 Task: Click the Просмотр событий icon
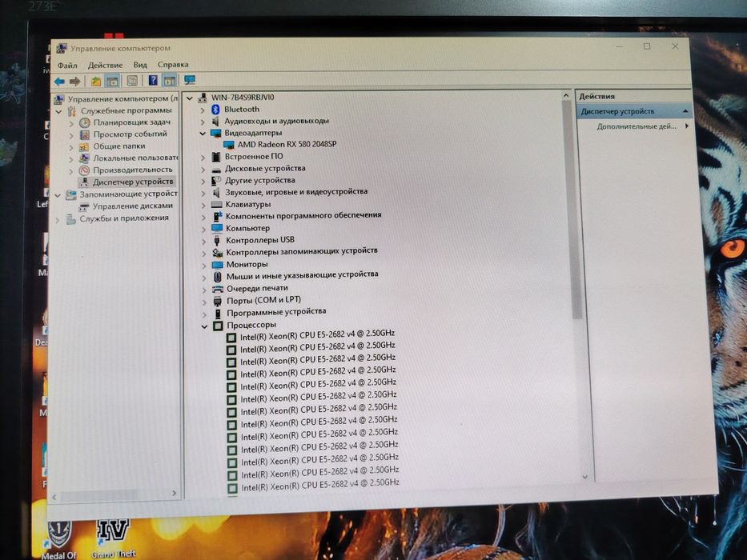point(84,134)
